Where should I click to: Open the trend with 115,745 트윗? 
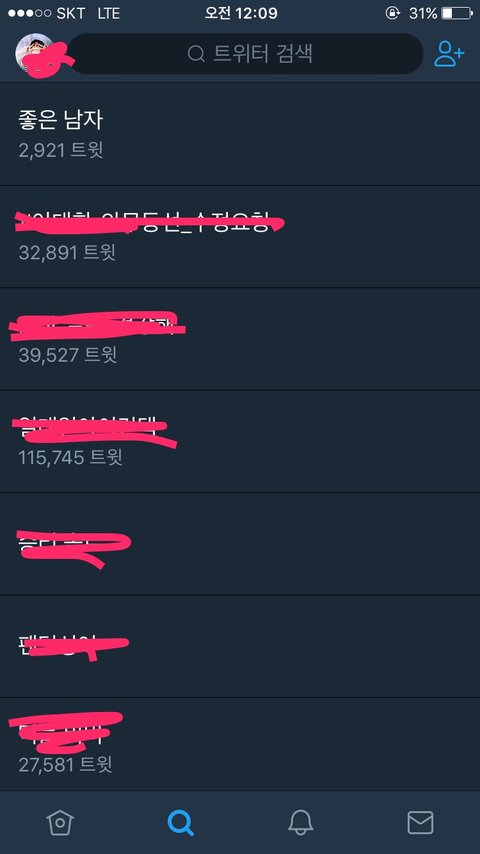(x=240, y=441)
